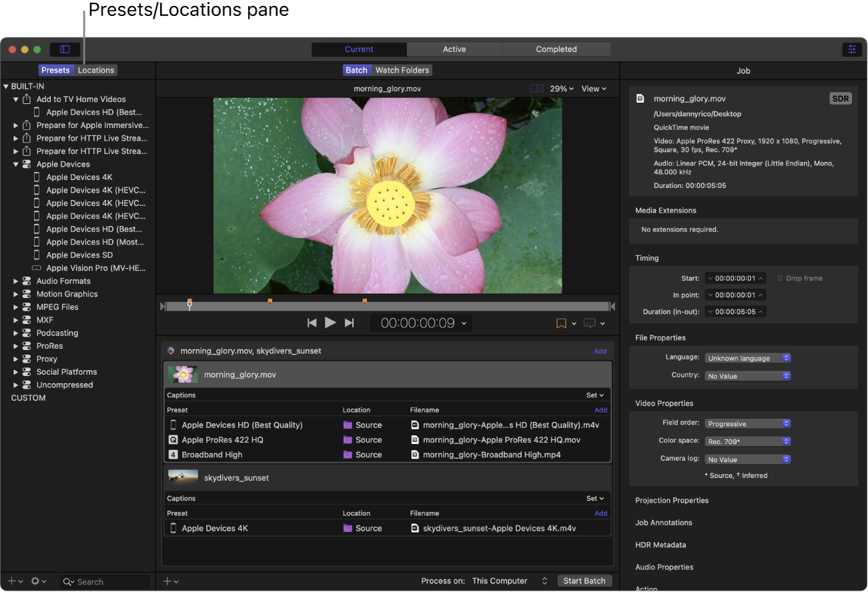This screenshot has width=868, height=592.
Task: Open the captions tool in the preview area
Action: pyautogui.click(x=589, y=323)
